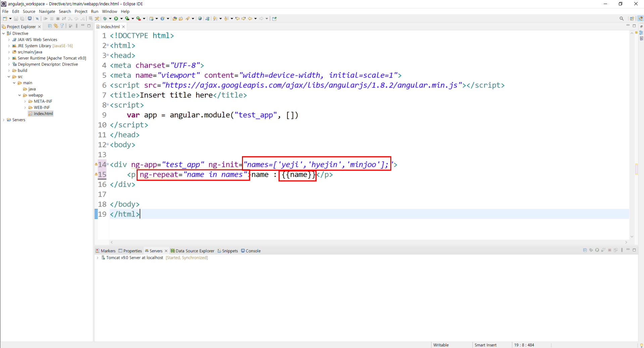Screen dimensions: 644x348
Task: Collapse the div on line 14
Action: (108, 164)
